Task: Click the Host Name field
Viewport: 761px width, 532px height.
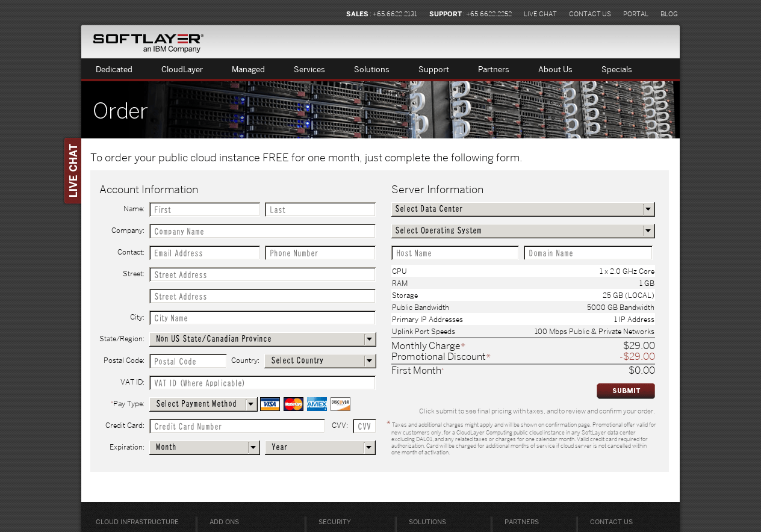Action: point(455,253)
